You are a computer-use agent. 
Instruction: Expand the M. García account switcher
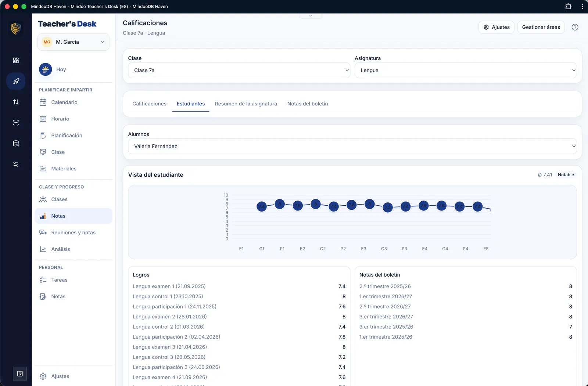(73, 42)
